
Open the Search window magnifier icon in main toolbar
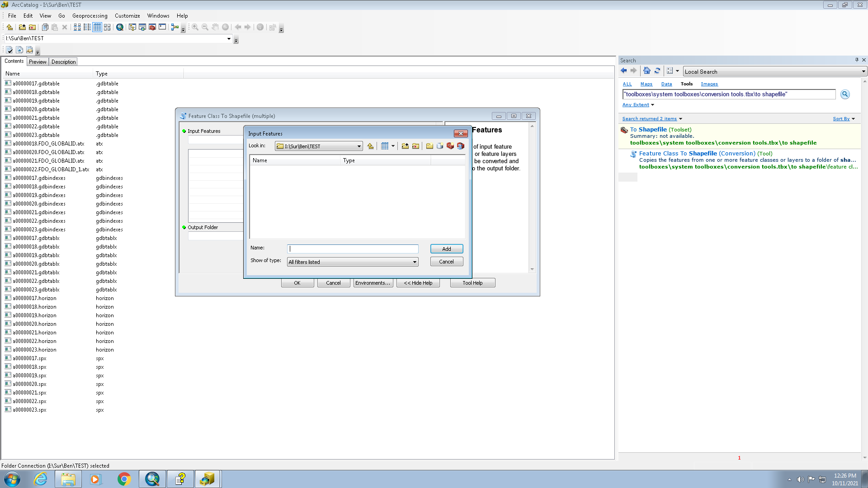click(120, 27)
